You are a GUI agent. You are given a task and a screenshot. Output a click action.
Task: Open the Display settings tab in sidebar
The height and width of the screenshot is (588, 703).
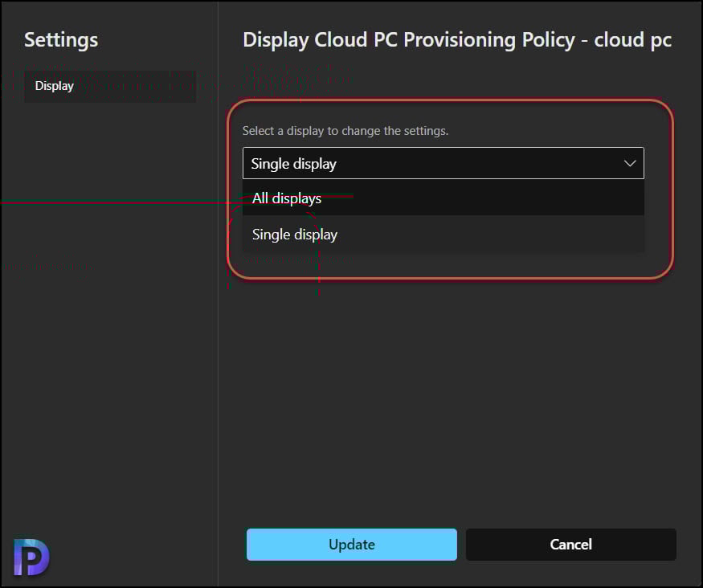[x=110, y=86]
